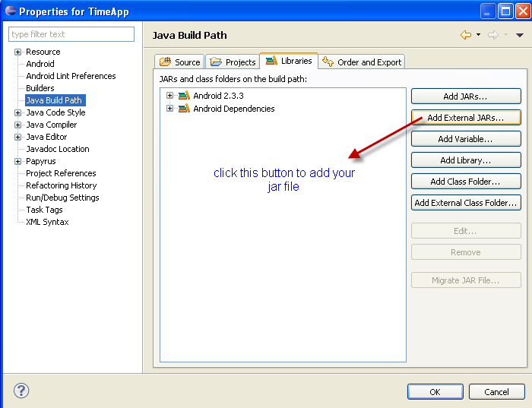Click the Order and Export tab icon
The height and width of the screenshot is (408, 532).
tap(328, 62)
